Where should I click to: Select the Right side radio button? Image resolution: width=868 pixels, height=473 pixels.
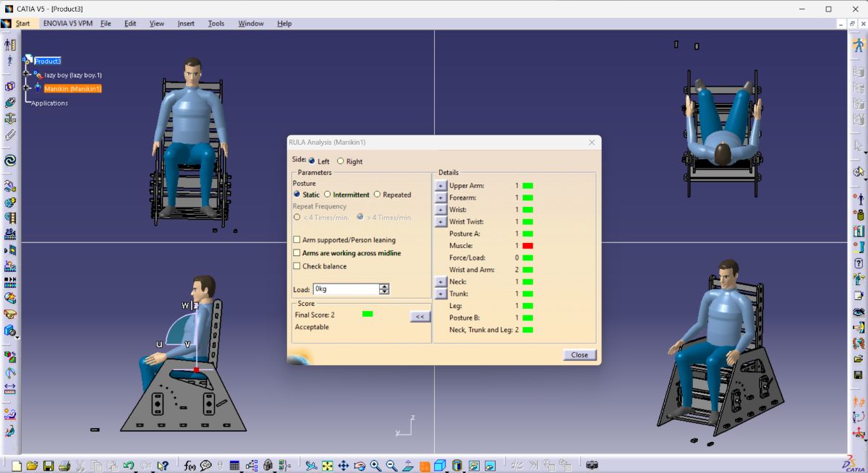pos(340,161)
